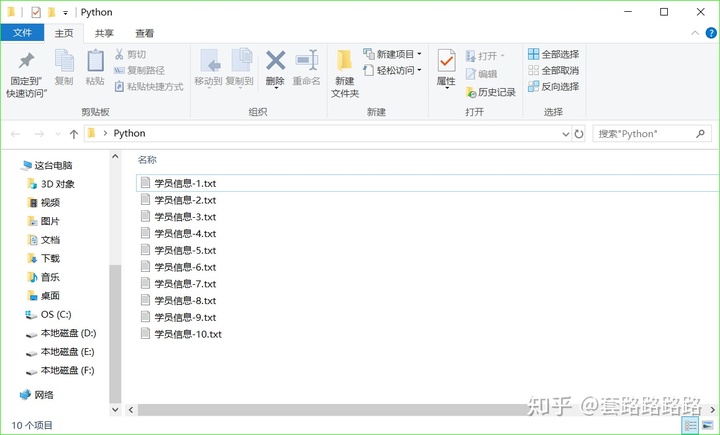The height and width of the screenshot is (435, 720).
Task: Click the Forward navigation arrow
Action: coord(39,134)
